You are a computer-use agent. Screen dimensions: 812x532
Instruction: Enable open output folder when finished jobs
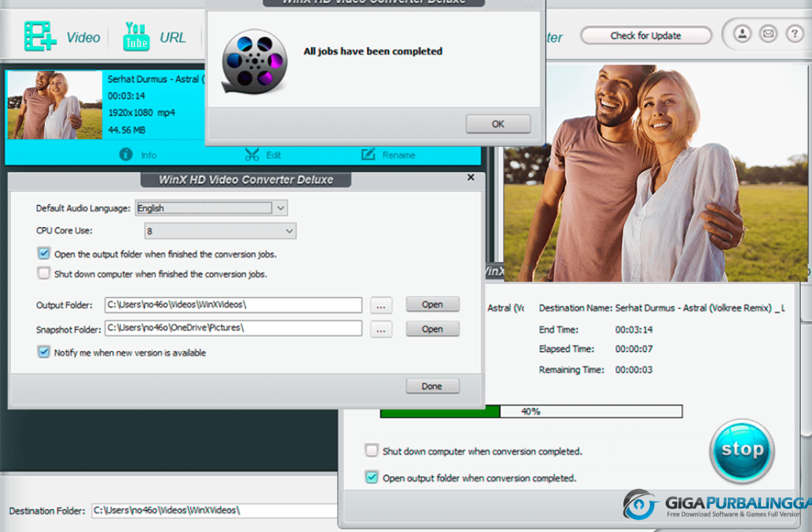tap(44, 254)
